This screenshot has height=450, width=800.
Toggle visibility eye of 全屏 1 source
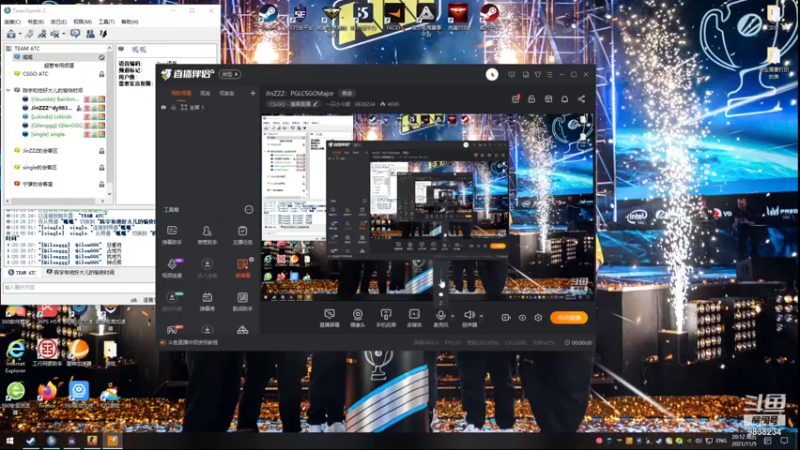(164, 108)
